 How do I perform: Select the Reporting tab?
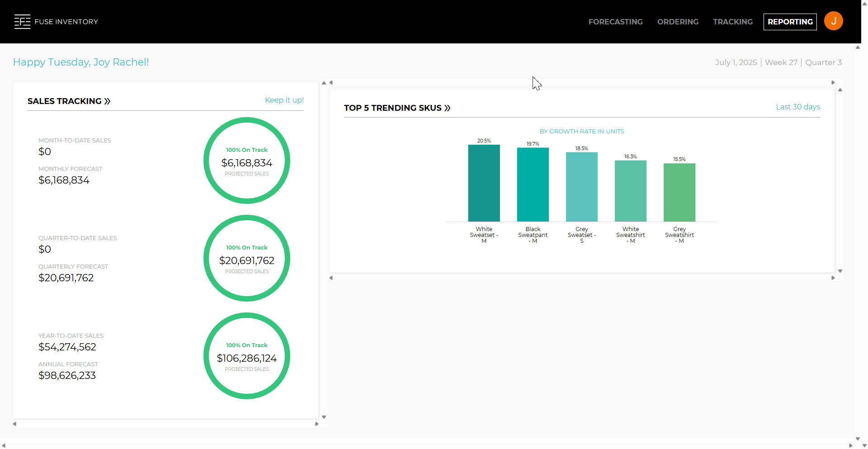[790, 22]
